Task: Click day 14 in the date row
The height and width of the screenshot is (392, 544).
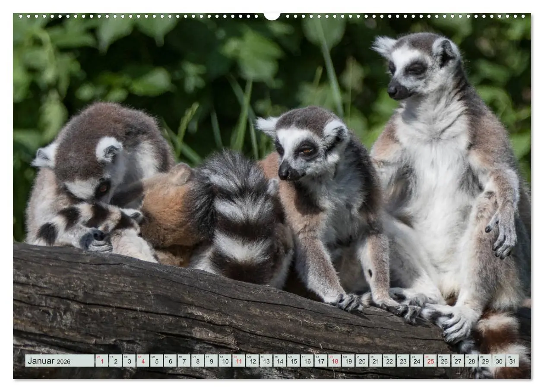Action: click(279, 361)
